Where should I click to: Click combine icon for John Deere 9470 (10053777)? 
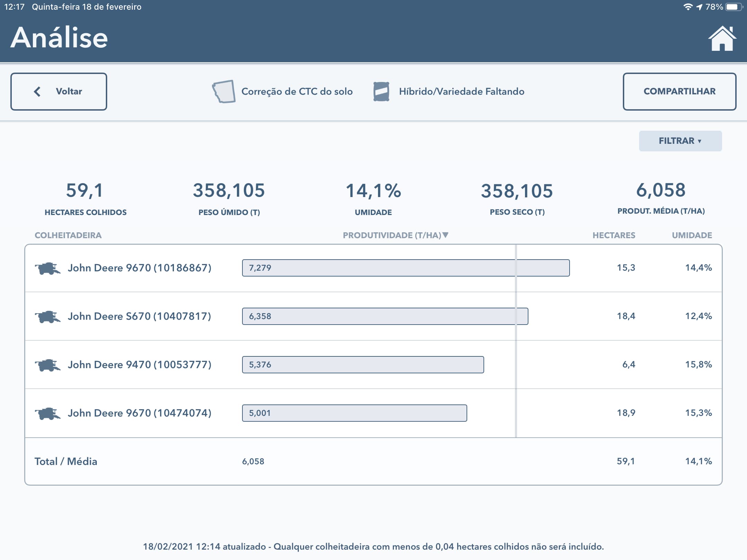(48, 365)
